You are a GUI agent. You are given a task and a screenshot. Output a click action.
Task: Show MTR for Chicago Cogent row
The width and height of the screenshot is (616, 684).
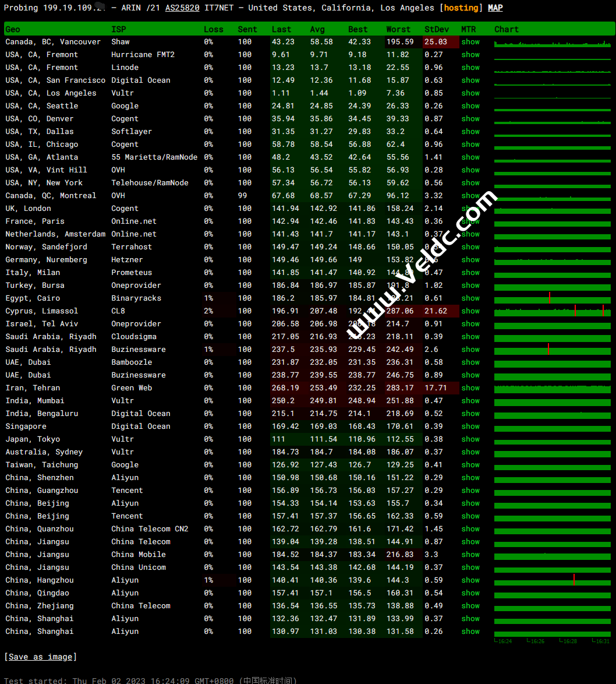(x=470, y=144)
